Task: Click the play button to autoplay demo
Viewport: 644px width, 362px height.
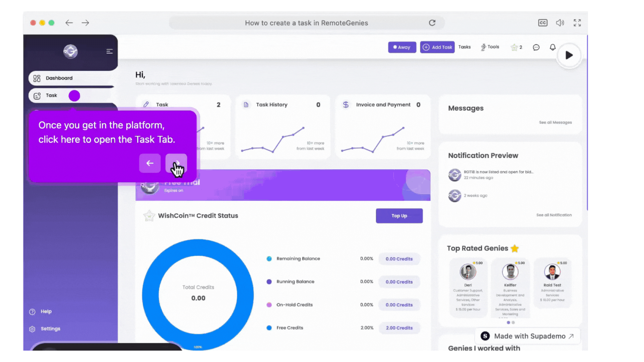Action: point(569,55)
